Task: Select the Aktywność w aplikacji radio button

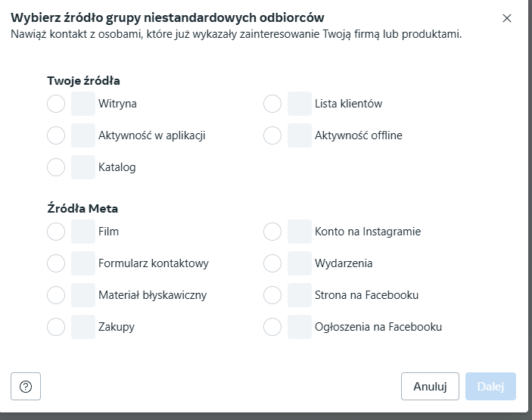Action: (56, 135)
